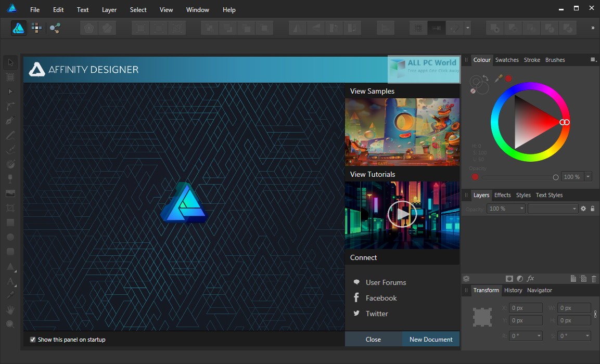Select the Triangle shape tool
This screenshot has width=600, height=364.
tap(10, 266)
